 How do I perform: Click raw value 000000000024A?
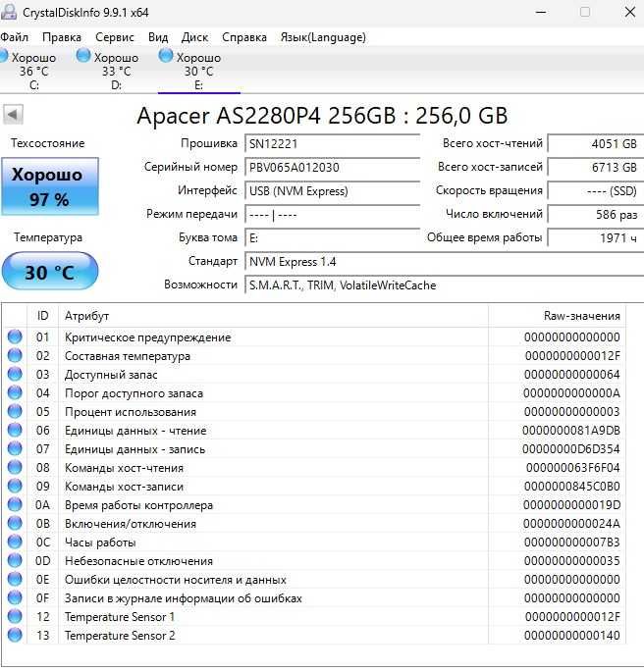tap(572, 524)
